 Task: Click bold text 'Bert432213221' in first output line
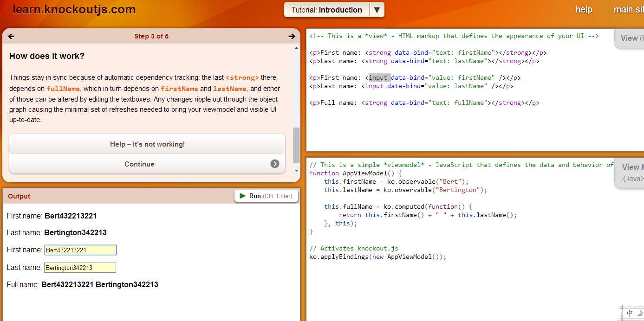coord(71,216)
